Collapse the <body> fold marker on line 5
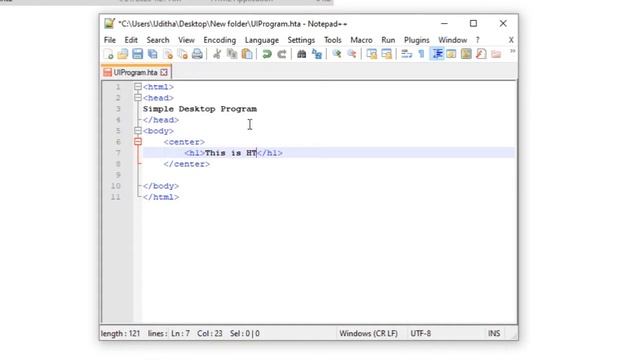The image size is (640, 360). pyautogui.click(x=138, y=131)
